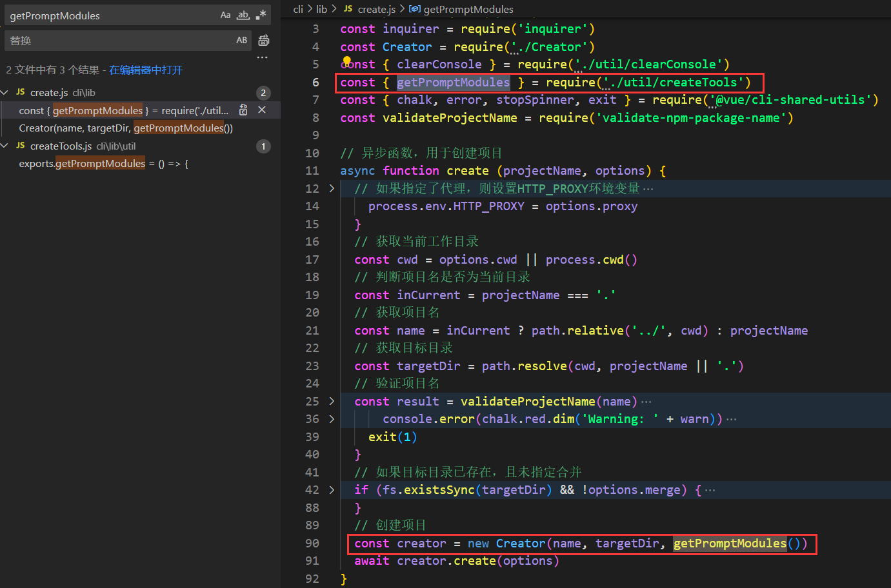Click the JS file icon for createTools.js
This screenshot has width=891, height=588.
(21, 146)
